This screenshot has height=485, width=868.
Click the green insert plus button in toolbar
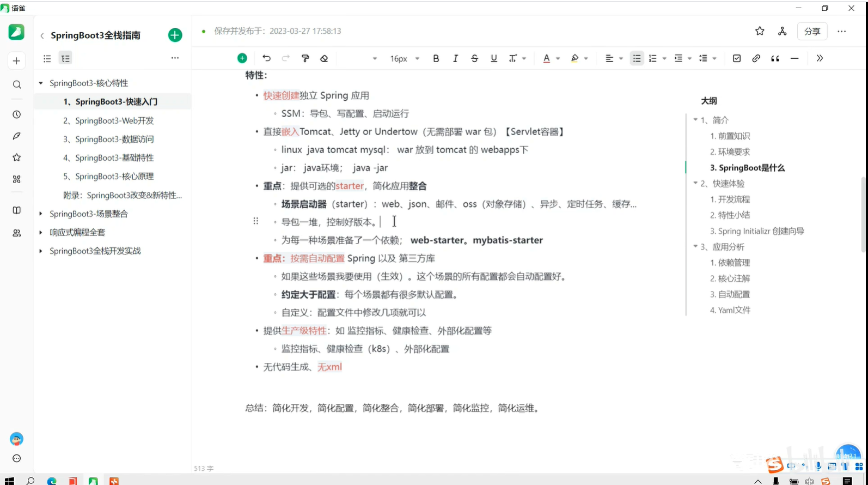242,58
